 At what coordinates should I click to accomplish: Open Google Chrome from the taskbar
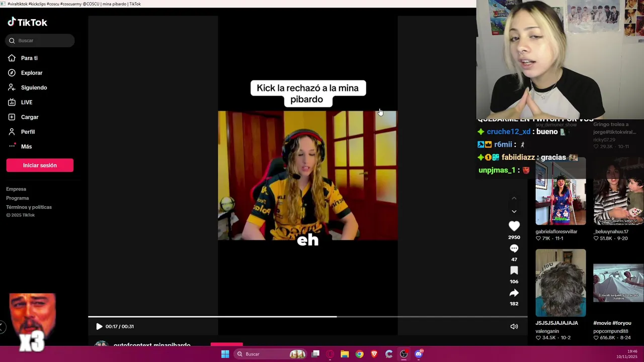(x=359, y=354)
